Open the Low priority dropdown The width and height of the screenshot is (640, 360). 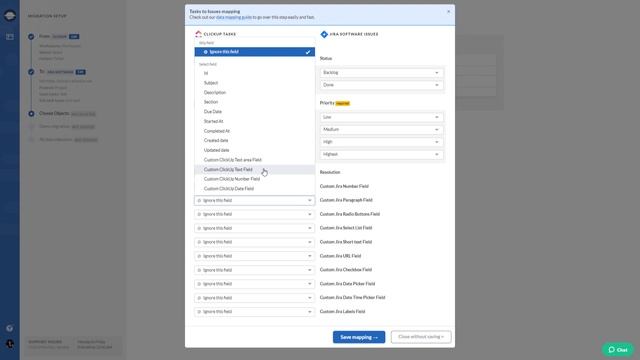tap(381, 117)
